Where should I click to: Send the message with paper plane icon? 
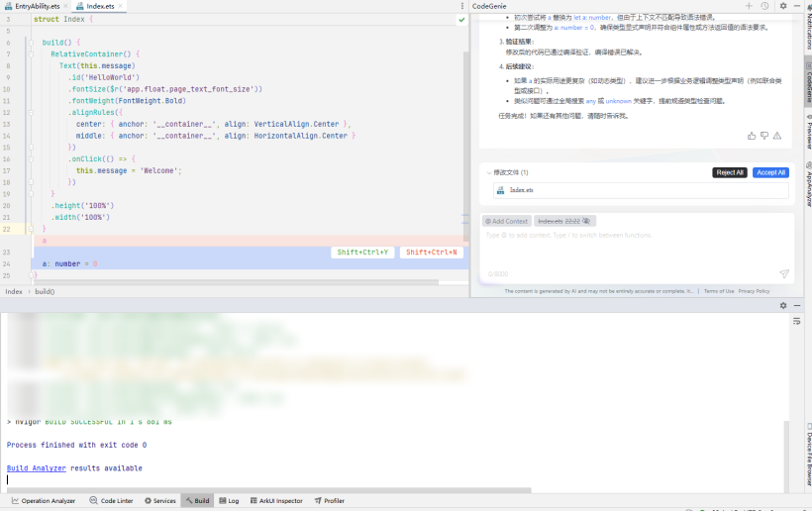pos(784,273)
